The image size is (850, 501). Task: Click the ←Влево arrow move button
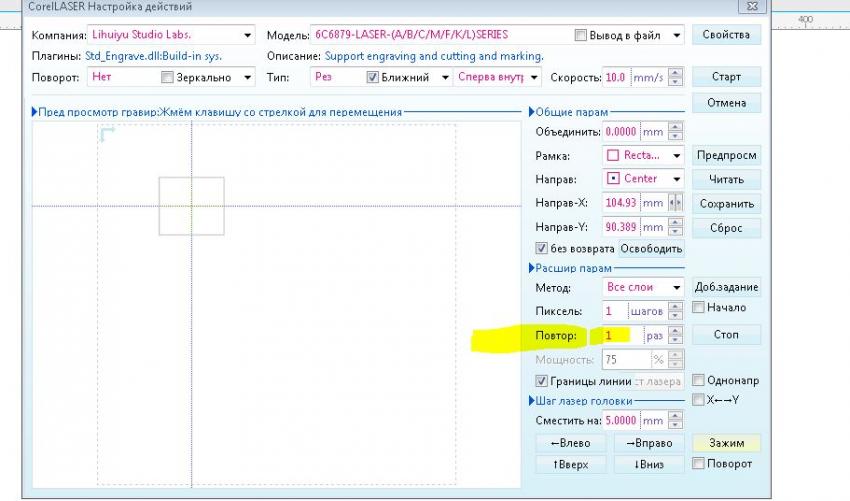[x=563, y=443]
